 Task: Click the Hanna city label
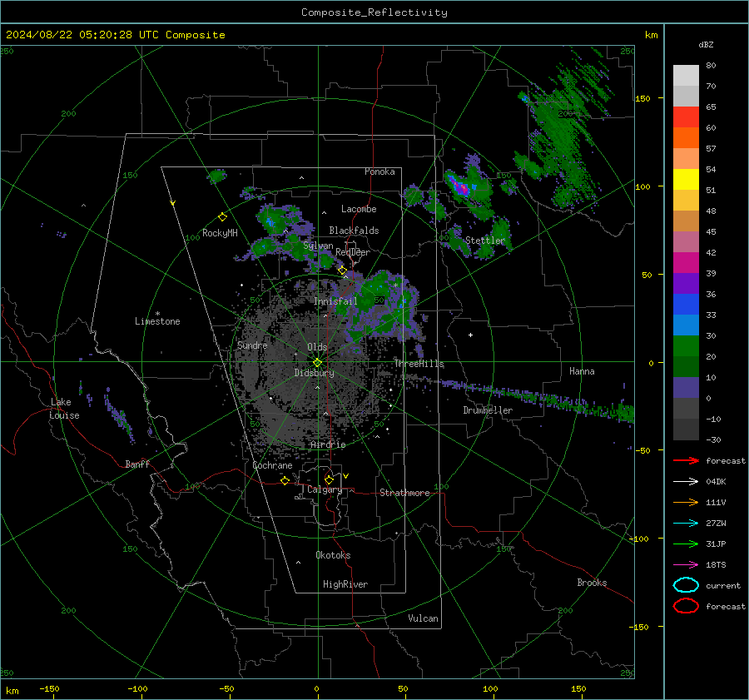point(582,371)
